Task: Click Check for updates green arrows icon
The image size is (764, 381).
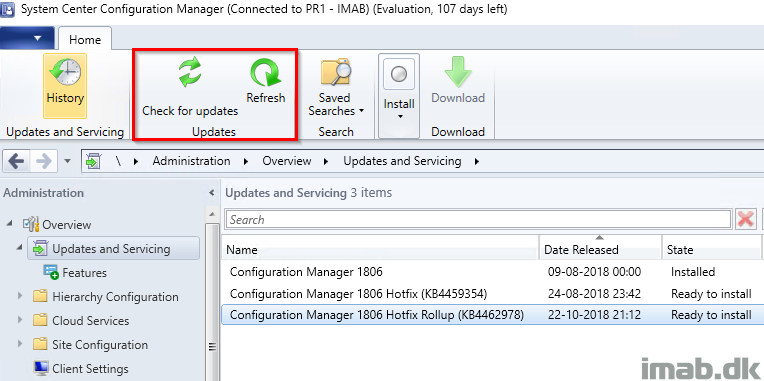Action: 190,73
